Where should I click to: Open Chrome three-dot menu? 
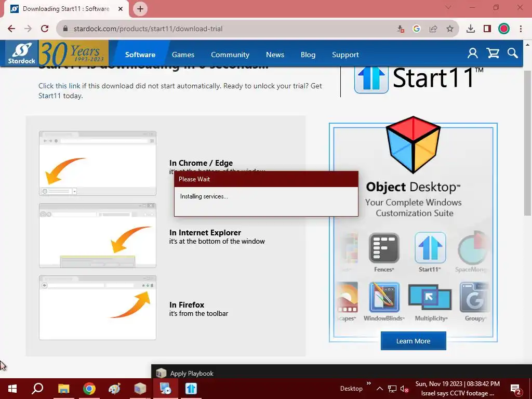521,29
